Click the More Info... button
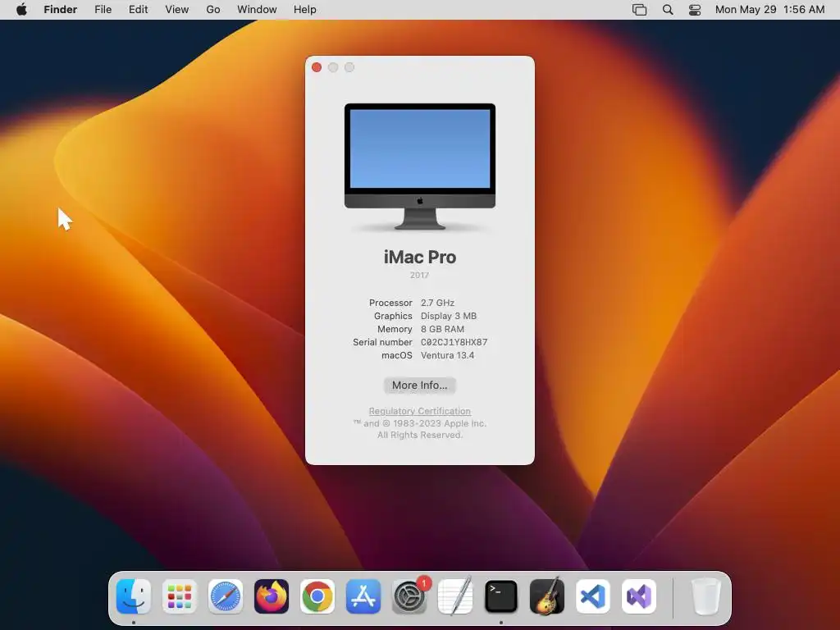 tap(419, 386)
